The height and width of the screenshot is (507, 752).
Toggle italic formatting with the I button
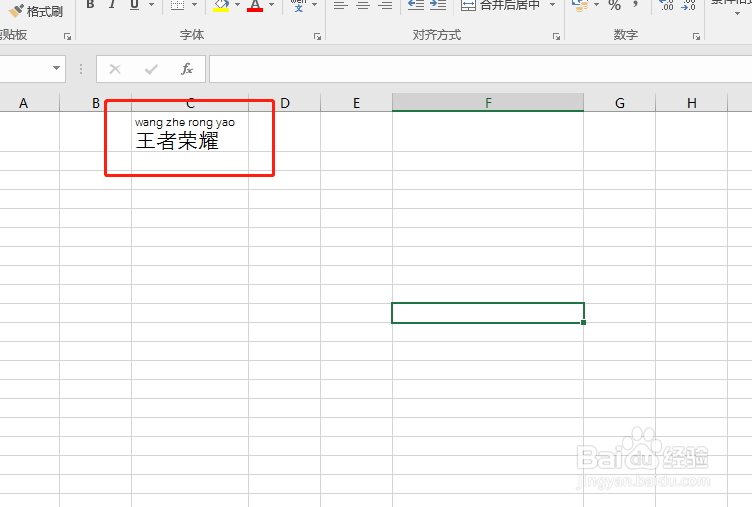pyautogui.click(x=112, y=5)
